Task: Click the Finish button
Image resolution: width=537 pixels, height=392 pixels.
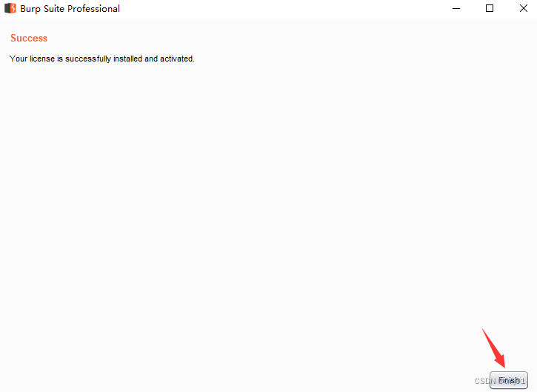Action: pyautogui.click(x=509, y=380)
